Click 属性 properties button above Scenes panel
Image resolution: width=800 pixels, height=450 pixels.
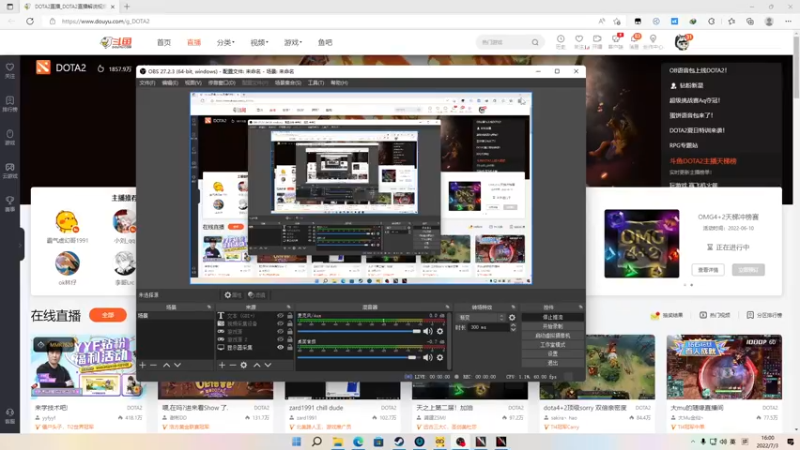[x=233, y=295]
